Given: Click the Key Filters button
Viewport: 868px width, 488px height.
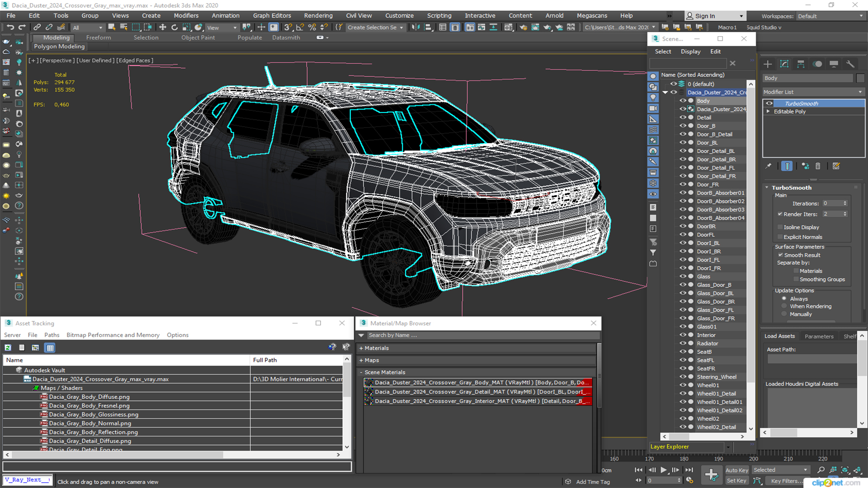Looking at the screenshot, I should point(787,481).
